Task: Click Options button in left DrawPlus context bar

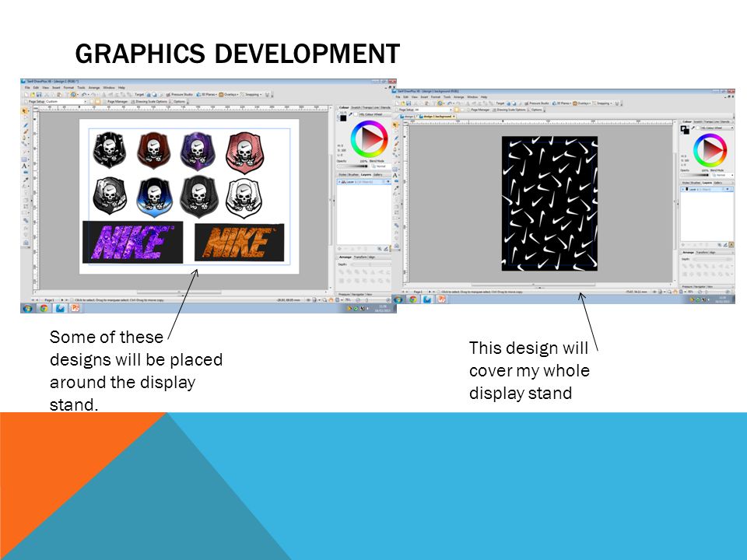Action: click(179, 101)
